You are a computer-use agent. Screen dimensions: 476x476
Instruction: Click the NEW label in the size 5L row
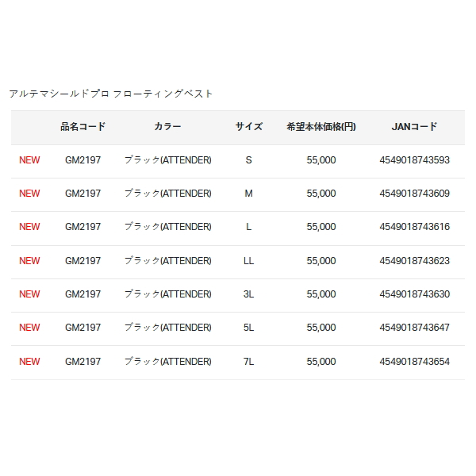29,328
